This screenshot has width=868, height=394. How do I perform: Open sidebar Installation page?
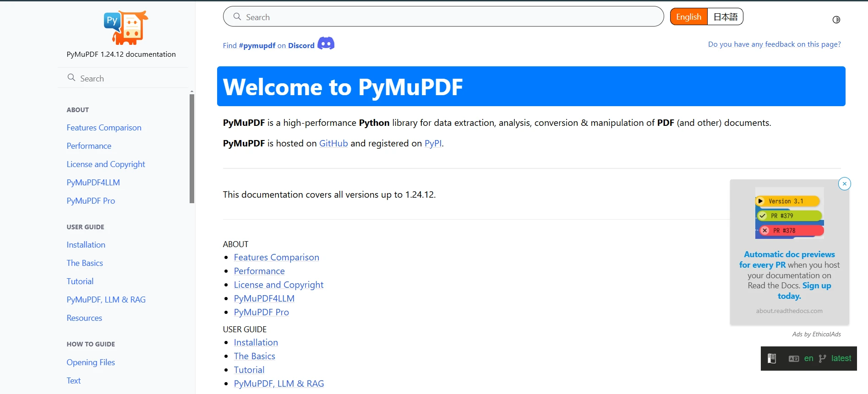point(86,245)
